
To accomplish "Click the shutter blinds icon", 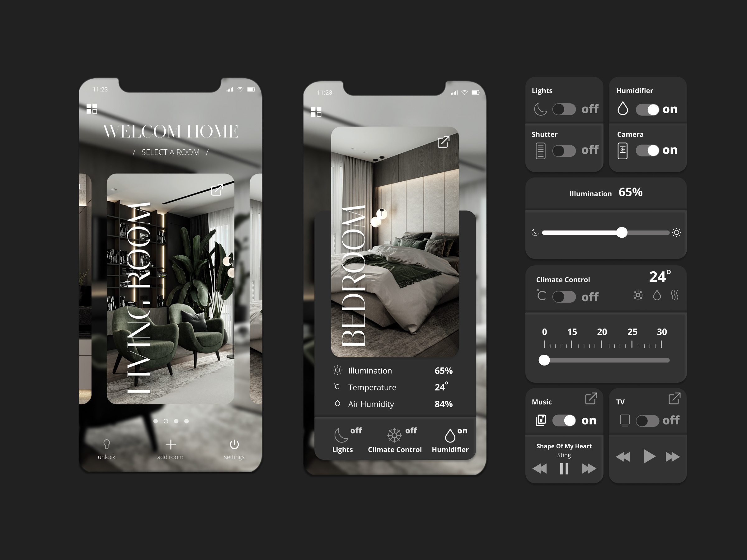I will 540,151.
